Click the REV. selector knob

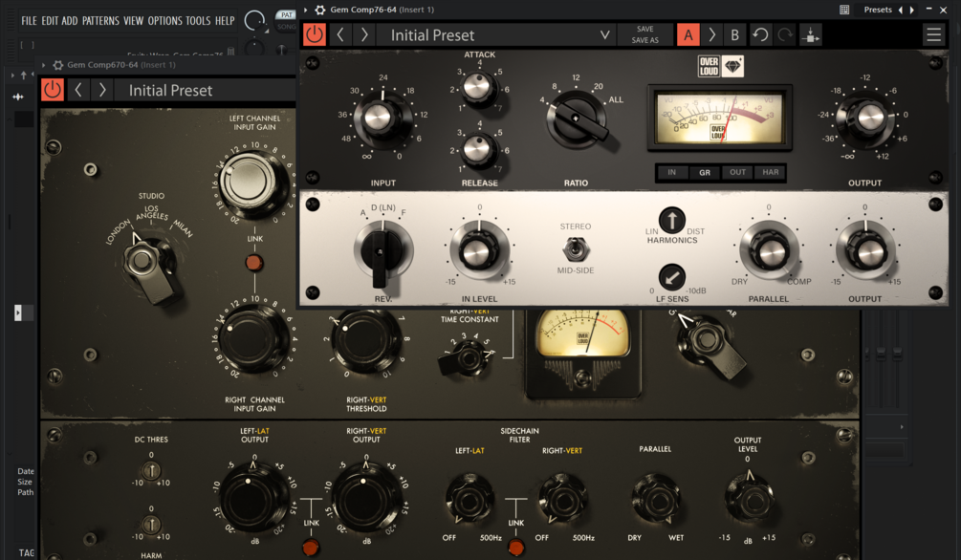[382, 252]
